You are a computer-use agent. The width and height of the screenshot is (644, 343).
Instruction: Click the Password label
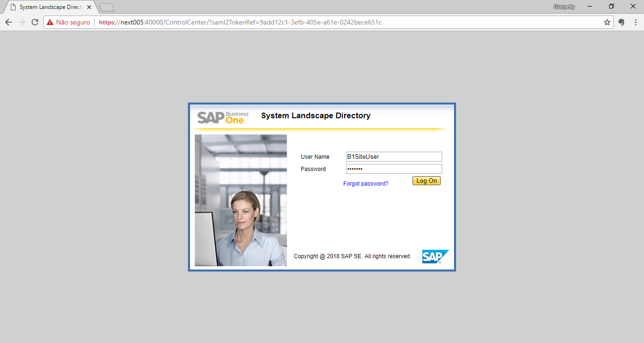313,169
